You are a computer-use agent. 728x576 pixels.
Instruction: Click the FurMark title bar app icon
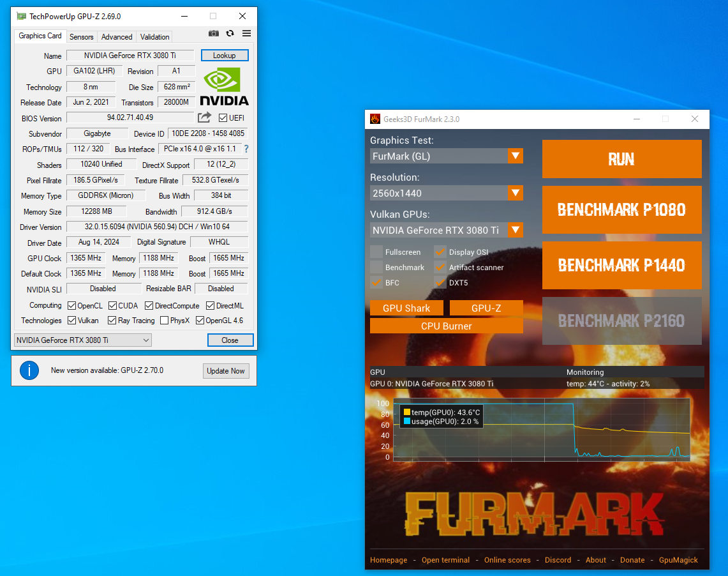tap(375, 119)
